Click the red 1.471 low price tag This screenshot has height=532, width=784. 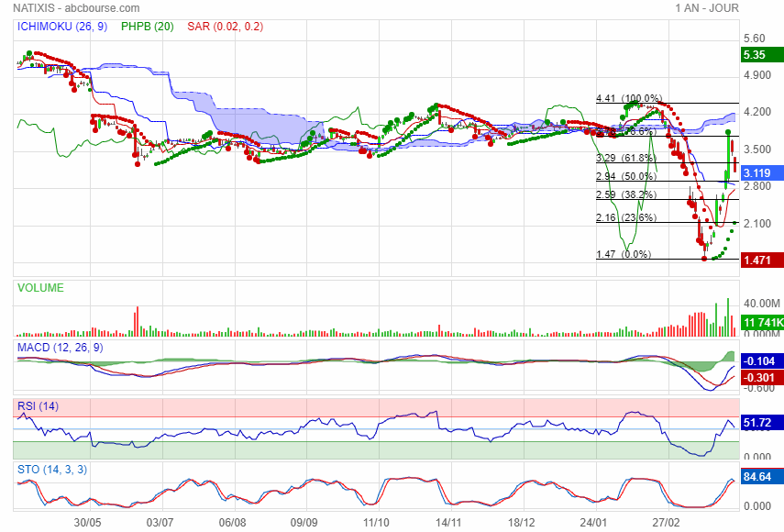click(762, 260)
